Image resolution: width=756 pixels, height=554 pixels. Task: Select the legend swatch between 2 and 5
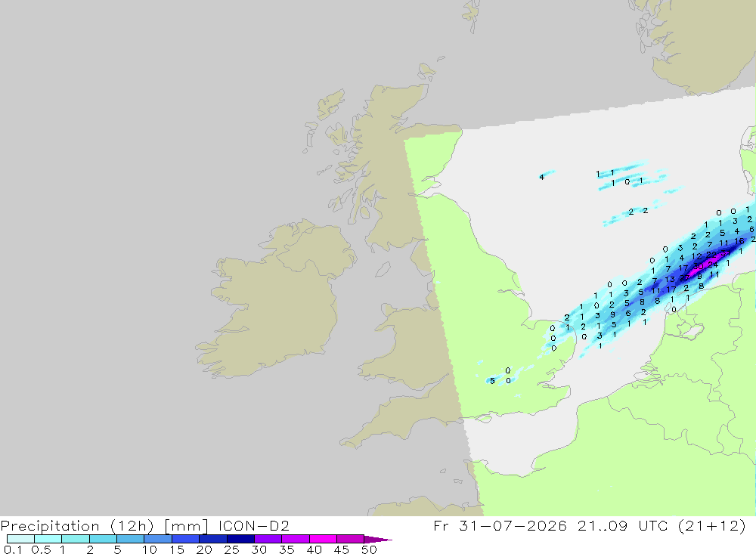103,539
